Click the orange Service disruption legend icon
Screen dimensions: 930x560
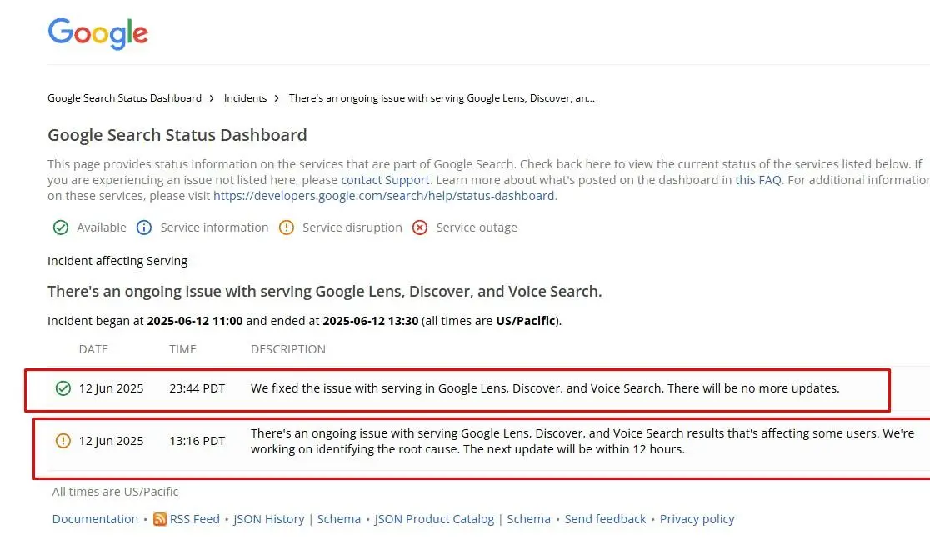(287, 227)
